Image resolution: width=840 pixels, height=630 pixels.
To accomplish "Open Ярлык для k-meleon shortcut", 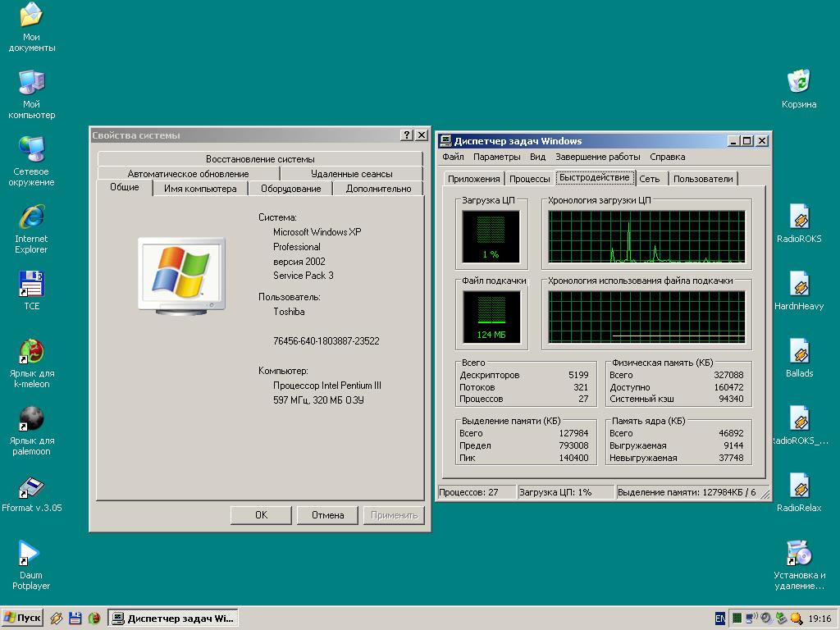I will [x=31, y=352].
